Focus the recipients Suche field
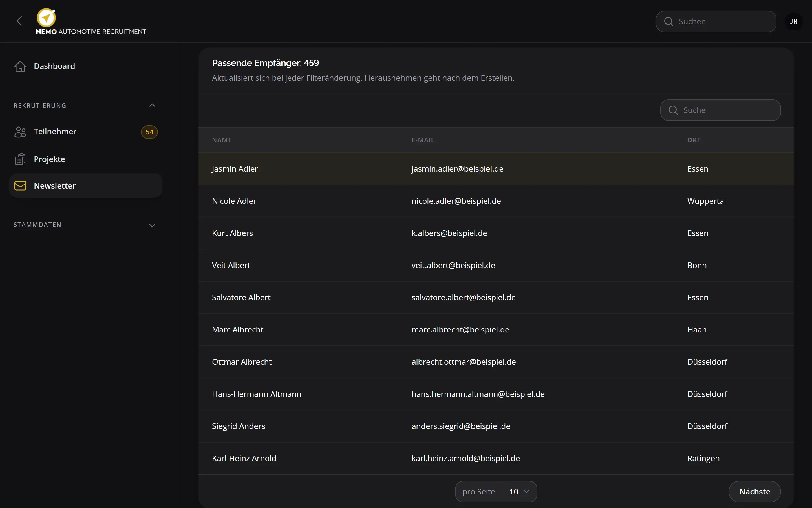The height and width of the screenshot is (508, 812). pos(720,110)
